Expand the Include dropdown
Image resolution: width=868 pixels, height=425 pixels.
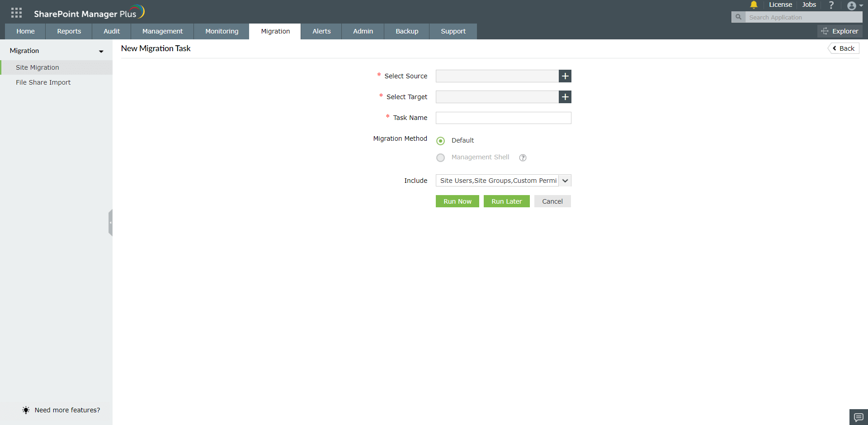565,181
